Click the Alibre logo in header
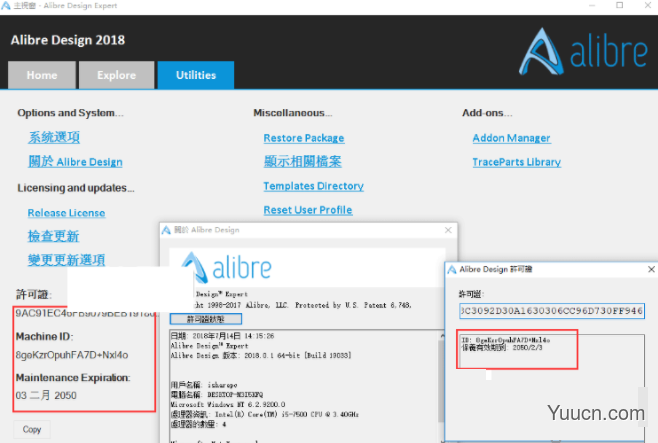Screen dimensions: 658x443 coord(583,52)
